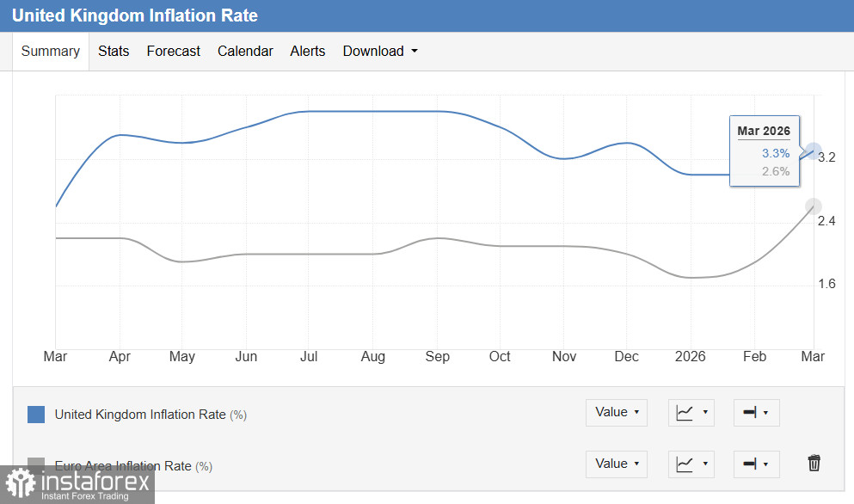Open chart type picker for Euro Area row
The image size is (854, 504).
[x=691, y=464]
